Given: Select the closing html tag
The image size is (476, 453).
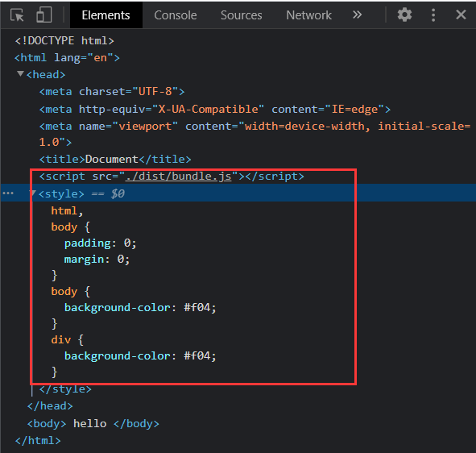Looking at the screenshot, I should tap(38, 441).
